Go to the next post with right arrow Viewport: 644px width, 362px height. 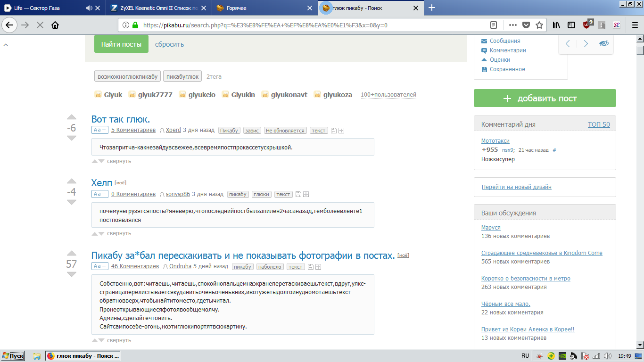(586, 44)
